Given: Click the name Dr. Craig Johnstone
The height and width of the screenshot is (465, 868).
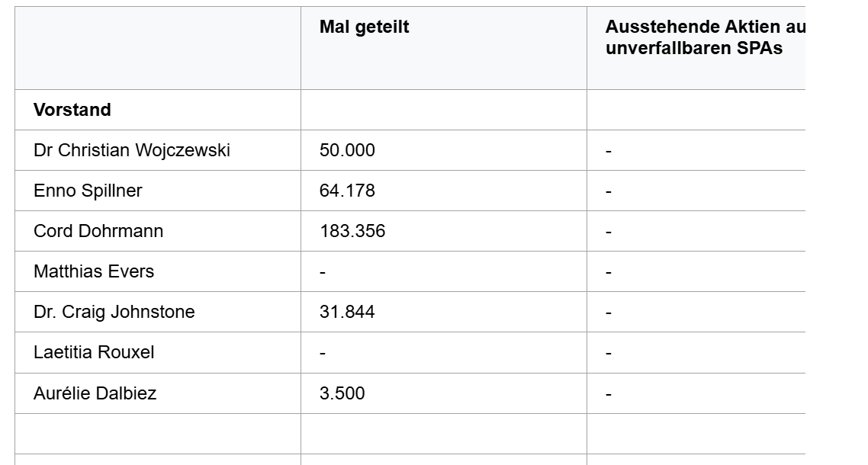Looking at the screenshot, I should 114,312.
